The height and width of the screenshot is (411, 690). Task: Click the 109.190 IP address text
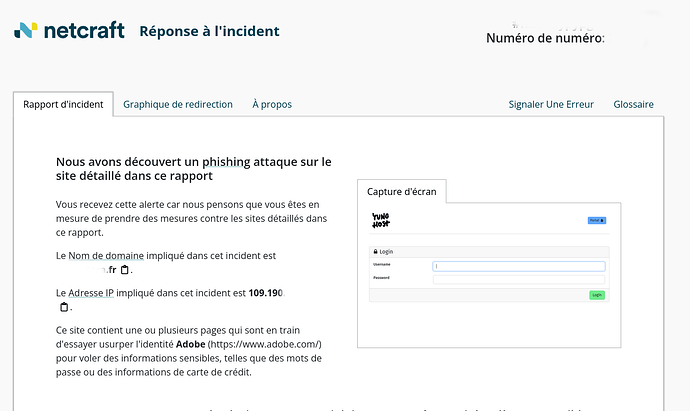266,293
